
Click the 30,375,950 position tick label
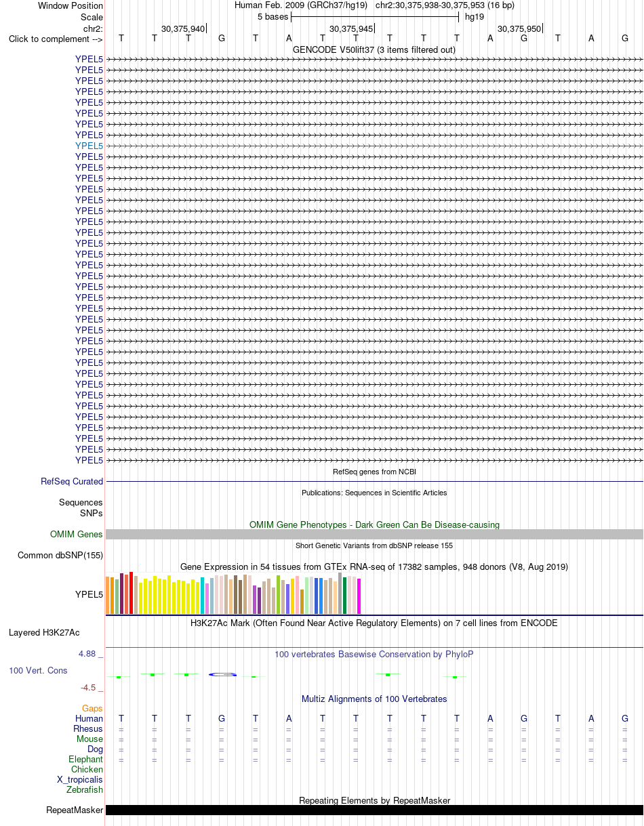tap(519, 28)
